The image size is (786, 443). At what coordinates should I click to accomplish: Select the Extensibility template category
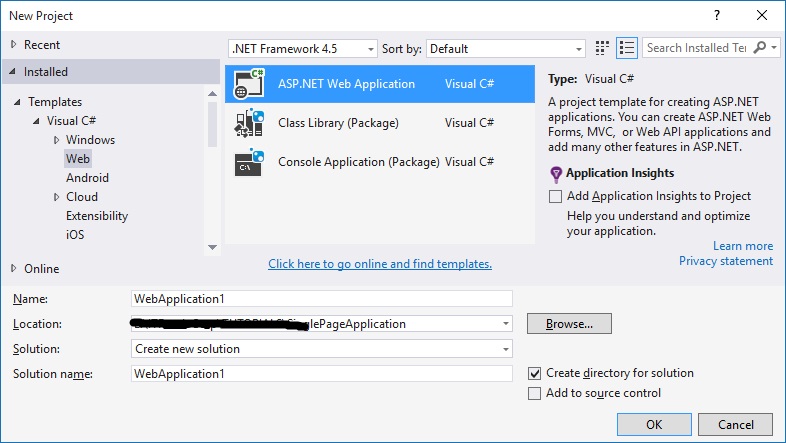[97, 216]
